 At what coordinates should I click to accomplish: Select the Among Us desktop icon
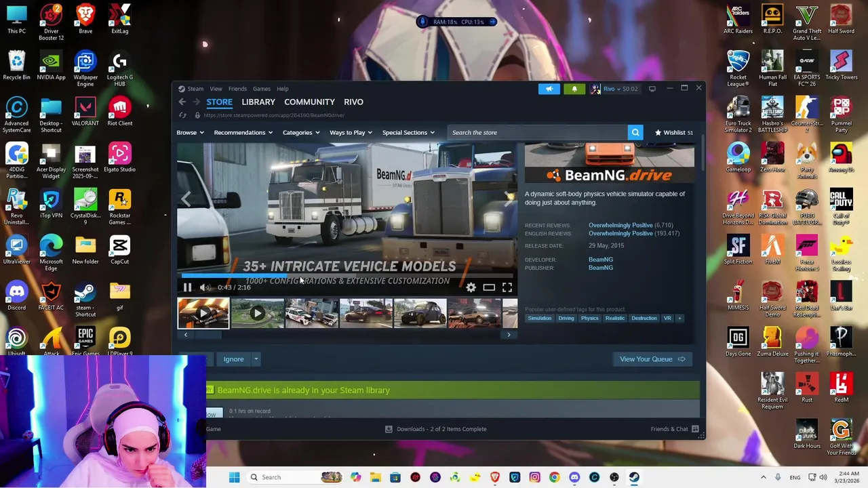[x=842, y=157]
